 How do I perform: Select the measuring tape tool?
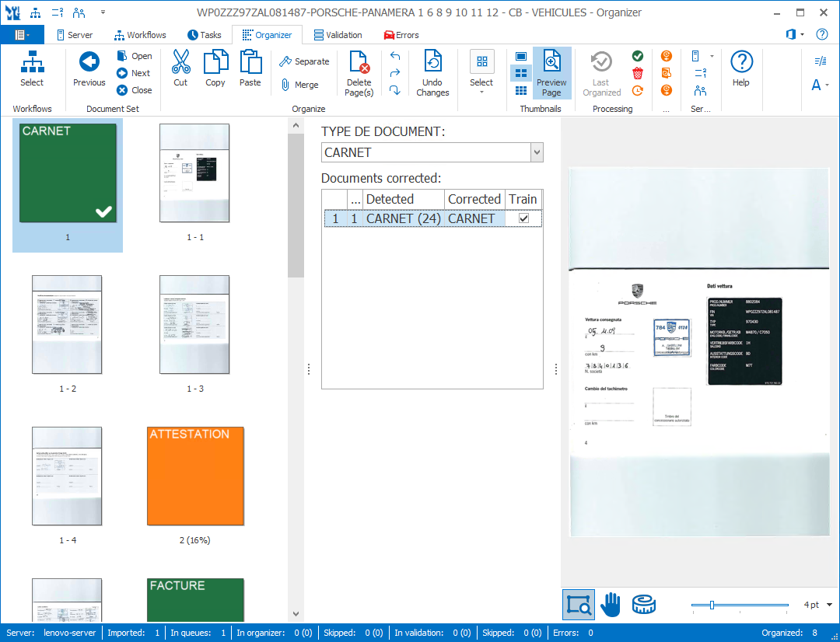pos(643,604)
